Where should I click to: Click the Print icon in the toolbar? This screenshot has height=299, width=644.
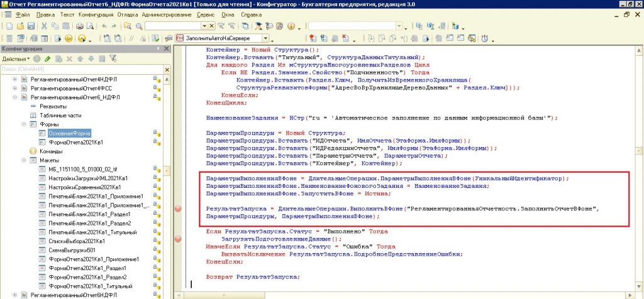coord(80,26)
